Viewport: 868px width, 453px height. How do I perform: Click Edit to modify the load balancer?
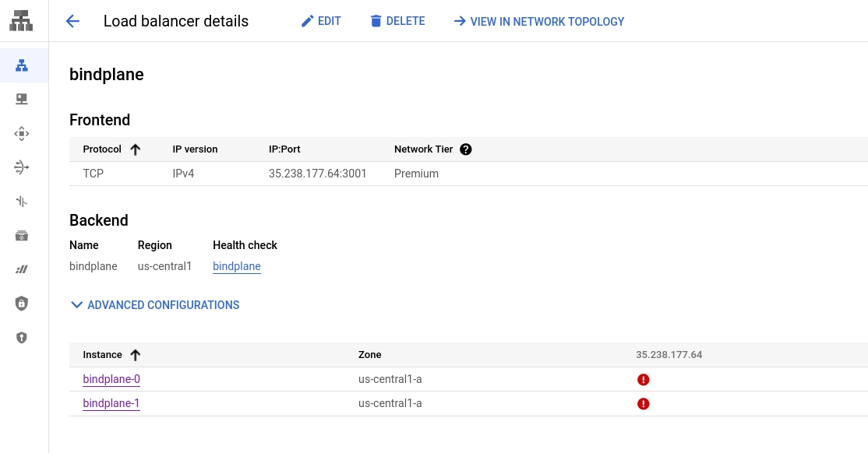coord(321,21)
